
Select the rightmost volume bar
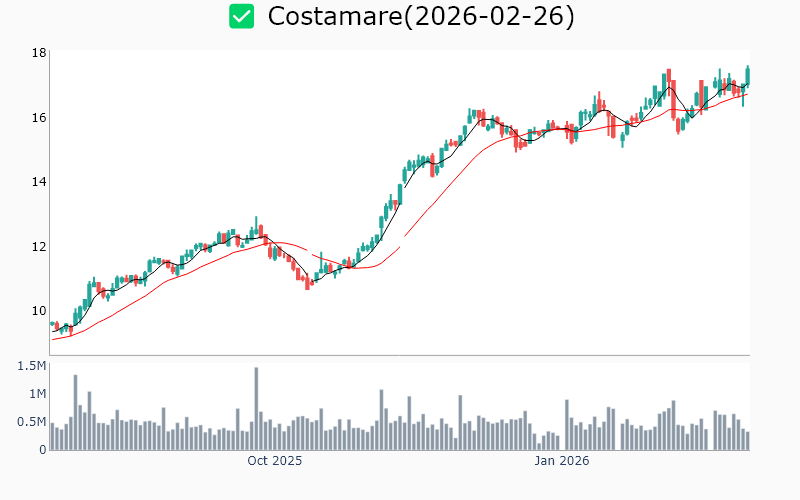[x=747, y=440]
